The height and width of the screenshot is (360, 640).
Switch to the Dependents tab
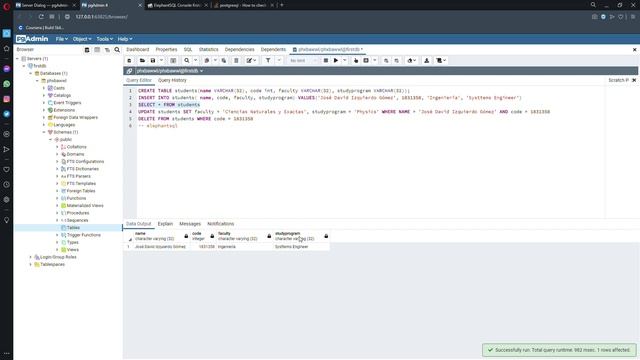pos(273,49)
